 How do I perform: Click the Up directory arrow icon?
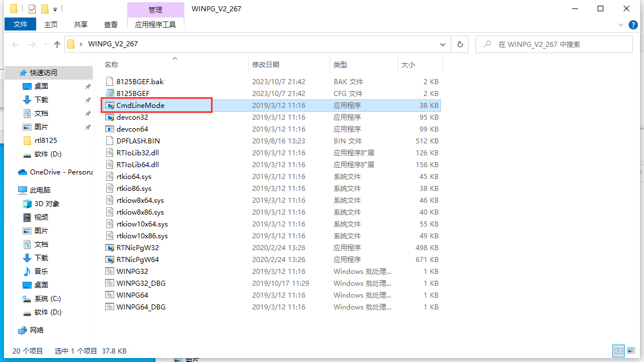(57, 45)
